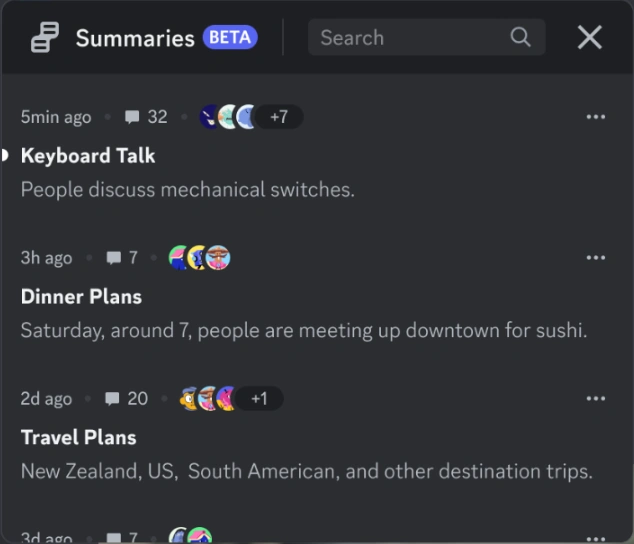Click last participant avatar in Dinner Plans
Image resolution: width=634 pixels, height=544 pixels.
(x=219, y=258)
